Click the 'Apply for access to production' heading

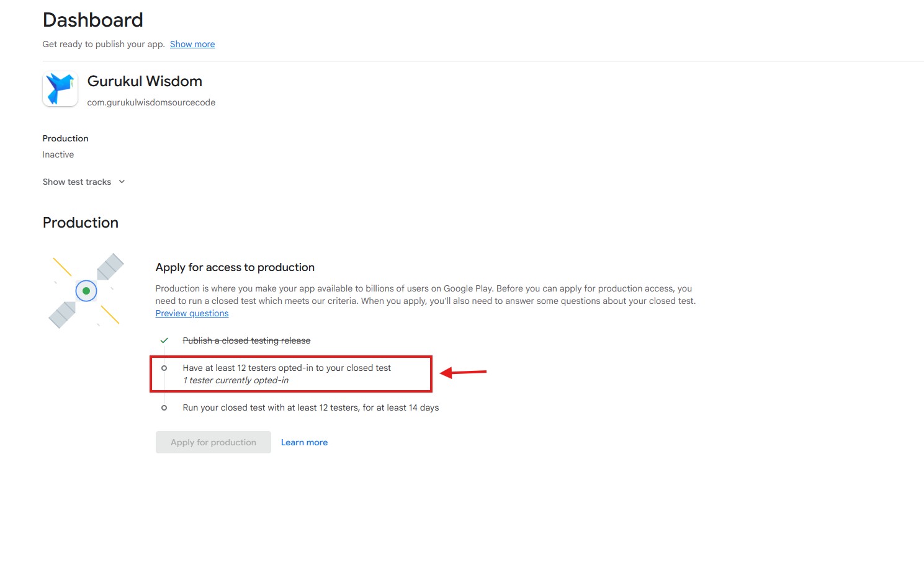pos(235,267)
